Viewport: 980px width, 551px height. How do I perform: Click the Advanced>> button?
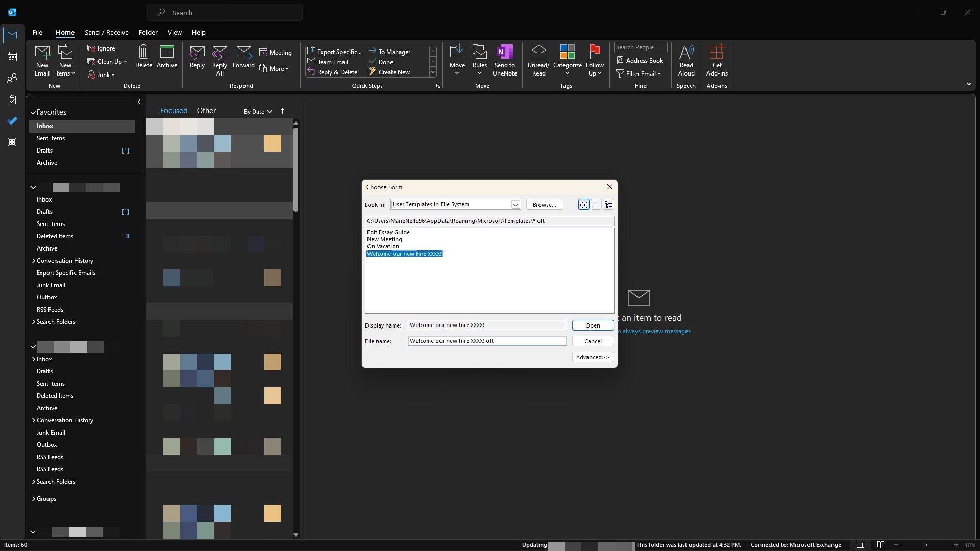click(593, 357)
